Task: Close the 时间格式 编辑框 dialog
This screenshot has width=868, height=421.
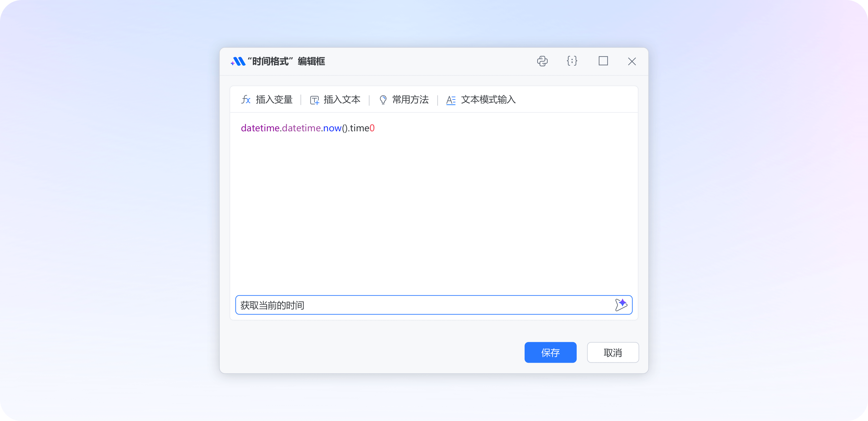Action: click(632, 61)
